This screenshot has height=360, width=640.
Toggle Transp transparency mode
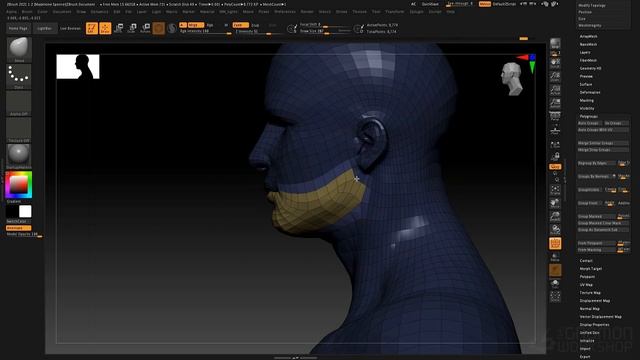click(555, 257)
